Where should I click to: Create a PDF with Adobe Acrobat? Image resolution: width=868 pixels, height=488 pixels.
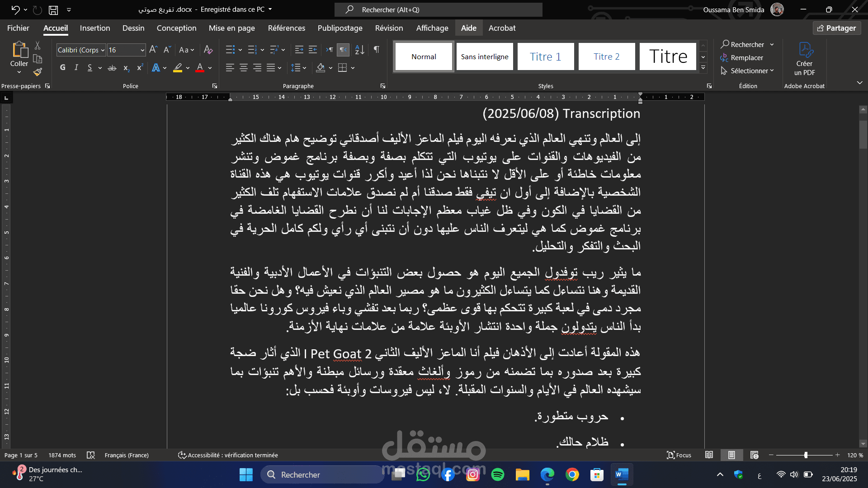[804, 59]
